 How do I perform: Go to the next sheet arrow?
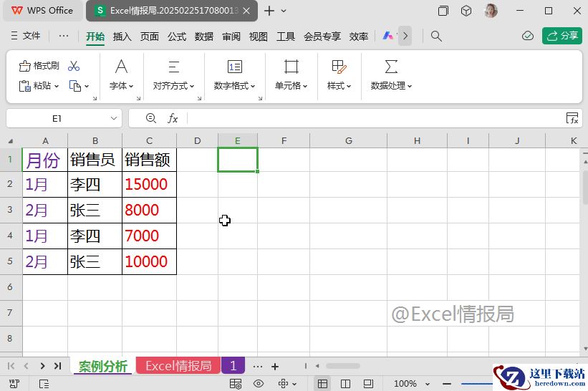coord(42,366)
